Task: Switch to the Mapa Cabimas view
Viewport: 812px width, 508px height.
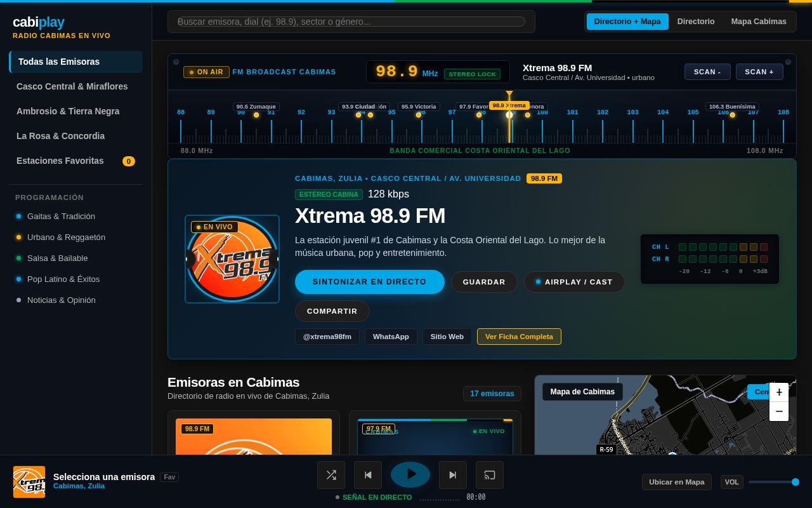Action: click(x=759, y=22)
